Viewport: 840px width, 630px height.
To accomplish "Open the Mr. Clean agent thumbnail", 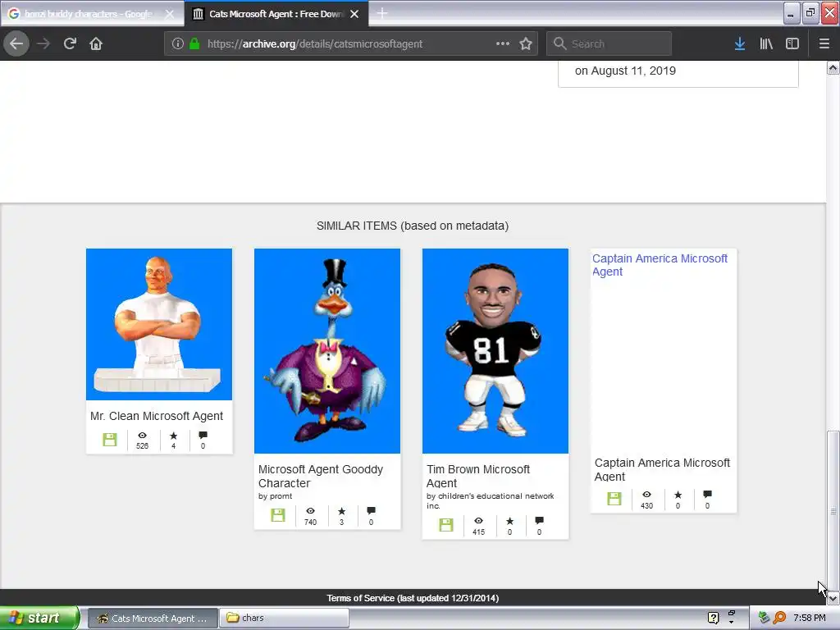I will (159, 324).
